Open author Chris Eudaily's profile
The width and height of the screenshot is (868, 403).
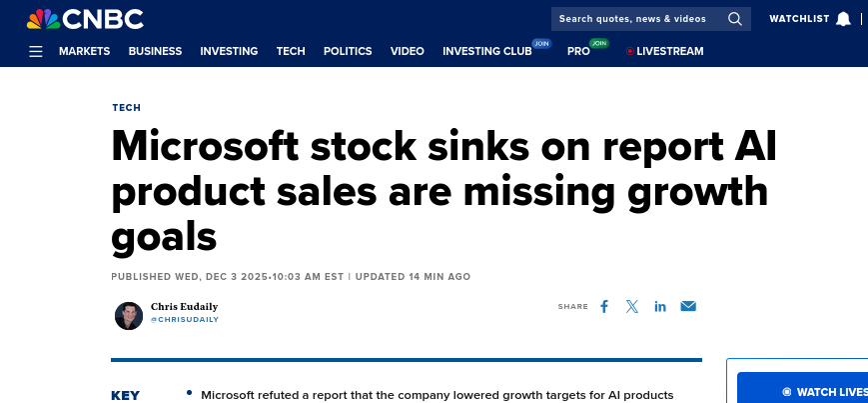pos(184,307)
